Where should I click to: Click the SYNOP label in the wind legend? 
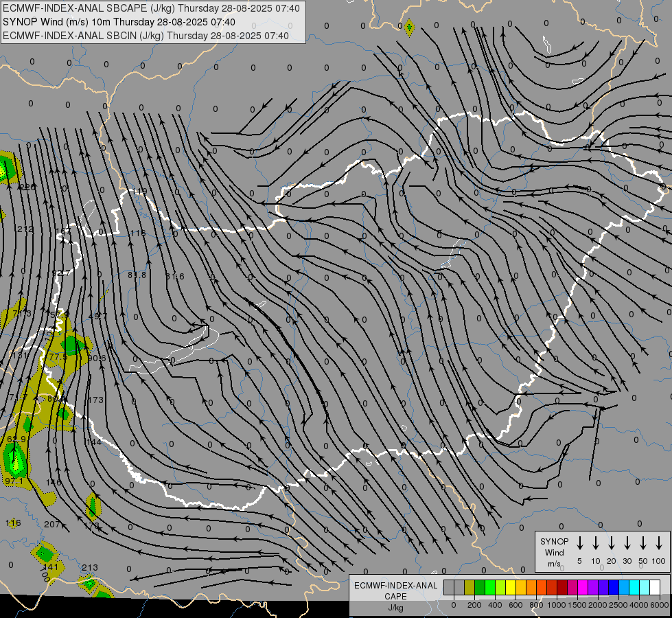554,542
